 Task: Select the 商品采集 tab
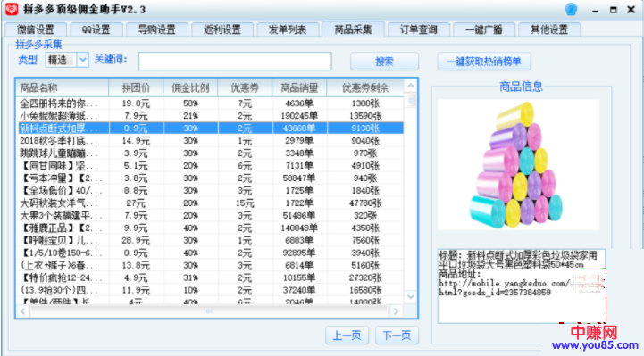click(x=353, y=29)
